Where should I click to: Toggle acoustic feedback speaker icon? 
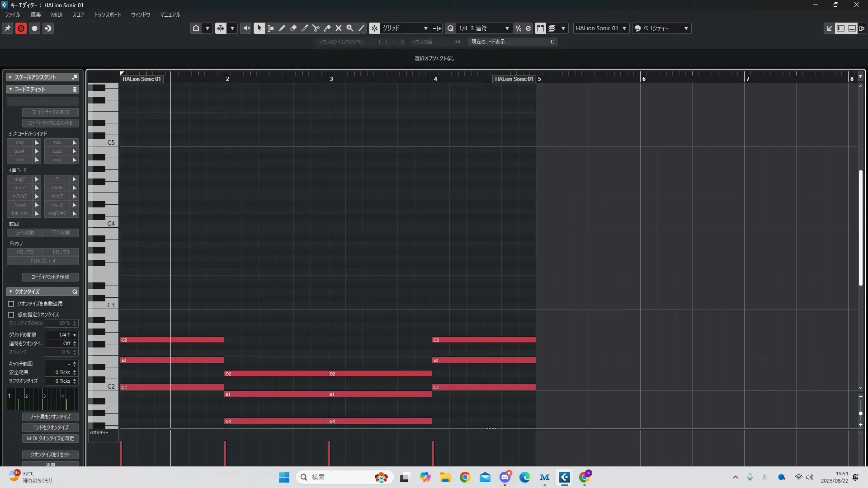(245, 28)
